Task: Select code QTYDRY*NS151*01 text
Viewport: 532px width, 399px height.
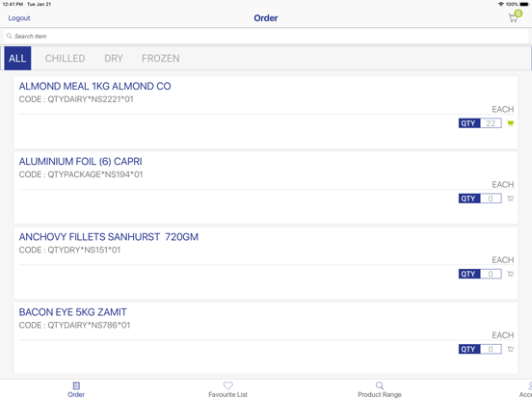Action: pyautogui.click(x=84, y=250)
